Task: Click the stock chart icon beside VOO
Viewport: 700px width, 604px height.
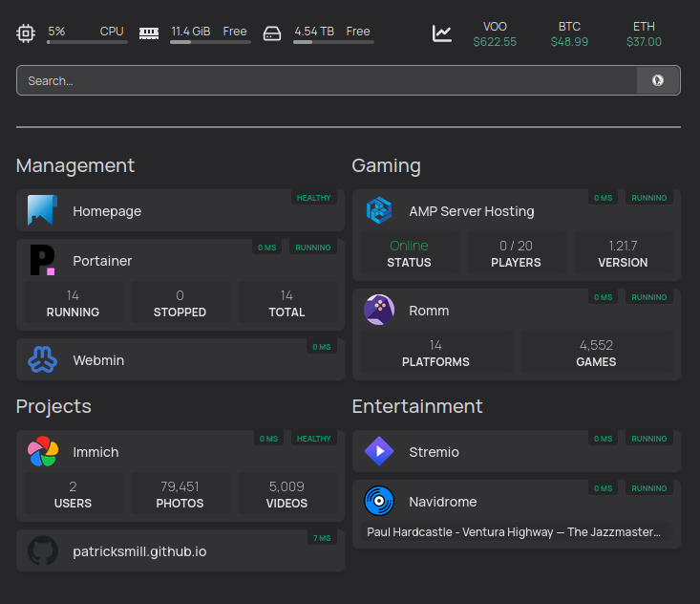Action: [x=442, y=33]
